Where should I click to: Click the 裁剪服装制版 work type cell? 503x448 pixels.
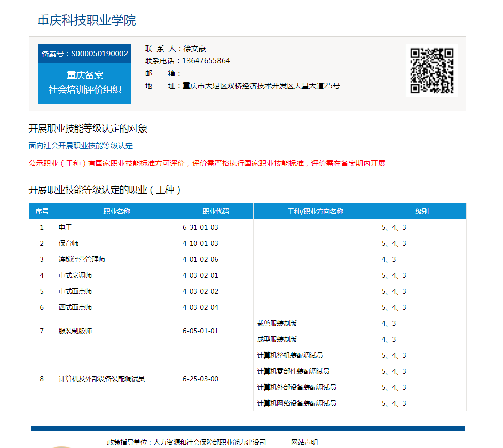[x=316, y=323]
